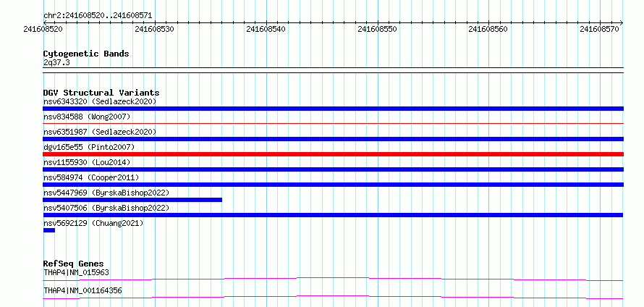
Task: Open gene label THAP4|NM_015963
Action: click(x=76, y=272)
